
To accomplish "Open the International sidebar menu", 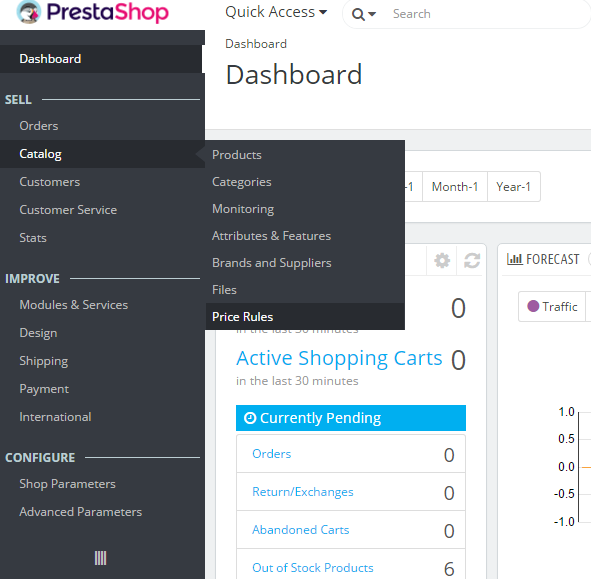I will tap(55, 417).
